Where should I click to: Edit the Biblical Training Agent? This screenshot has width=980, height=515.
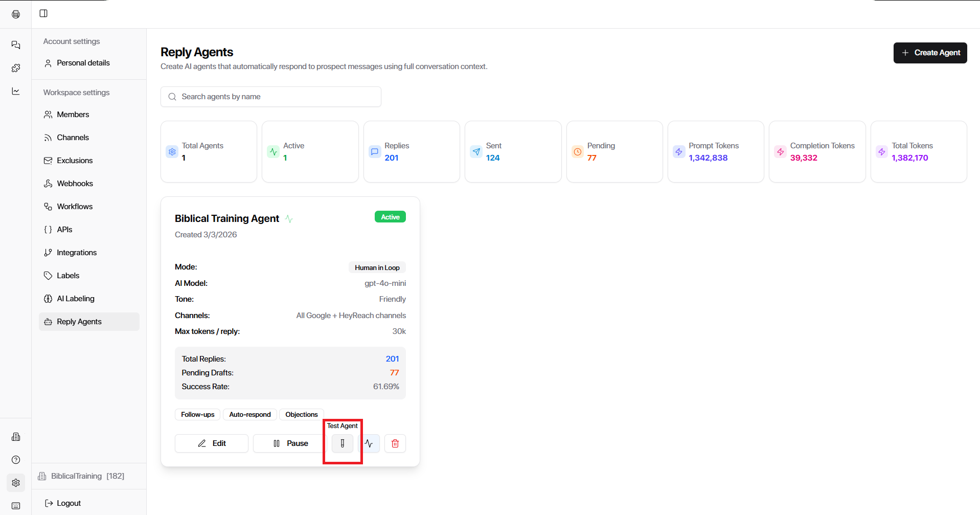coord(212,443)
